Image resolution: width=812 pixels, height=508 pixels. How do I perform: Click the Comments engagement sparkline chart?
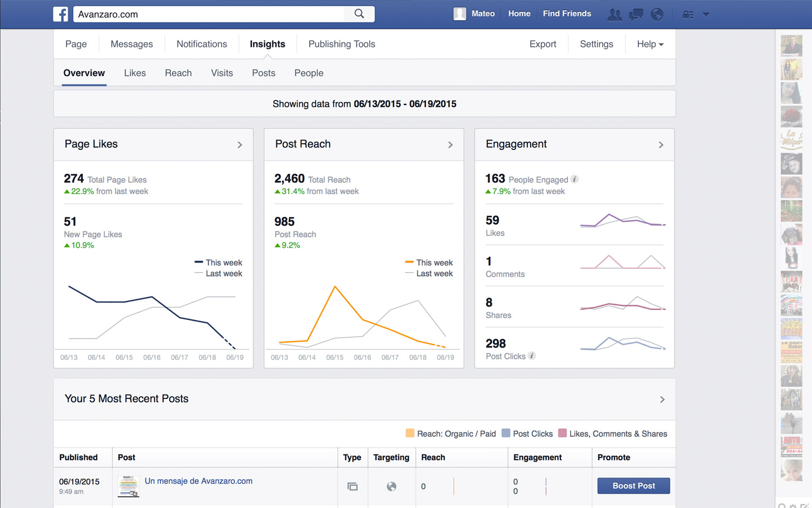[x=623, y=261]
